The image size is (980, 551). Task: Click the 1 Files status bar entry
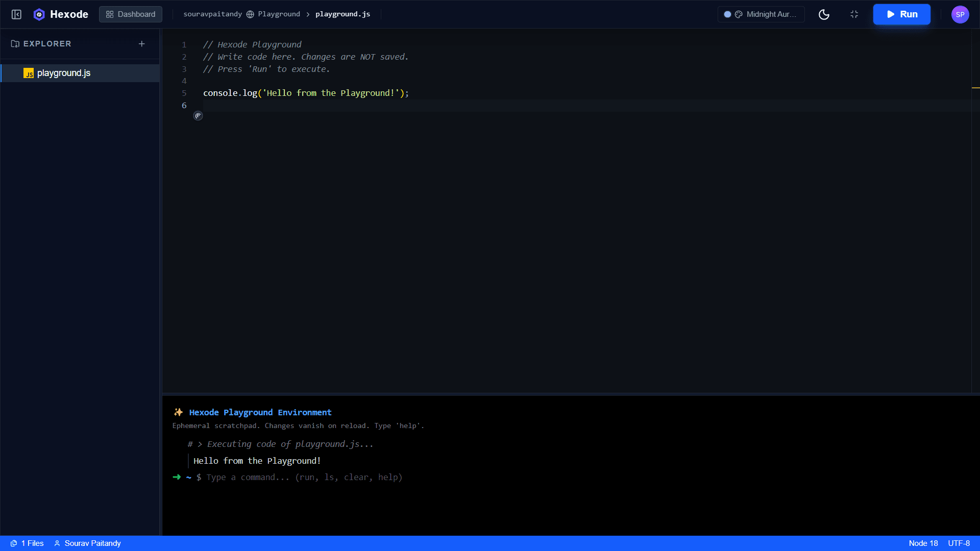(x=27, y=543)
